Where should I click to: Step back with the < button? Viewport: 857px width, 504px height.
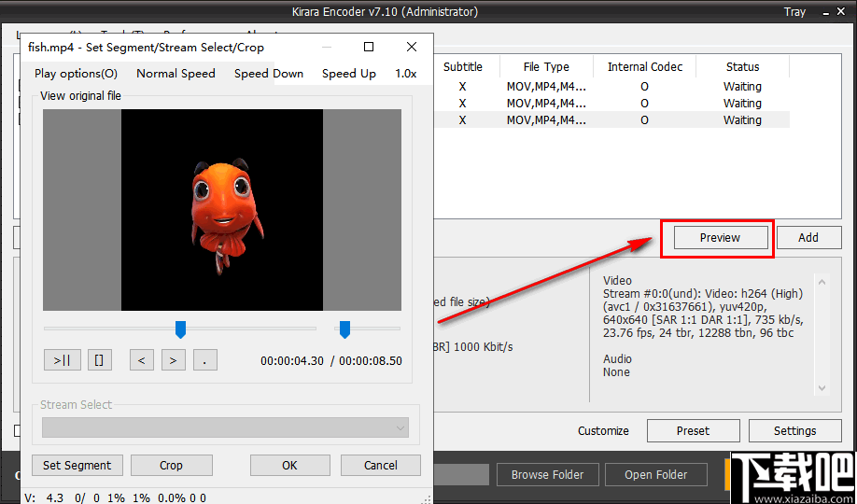(x=142, y=360)
